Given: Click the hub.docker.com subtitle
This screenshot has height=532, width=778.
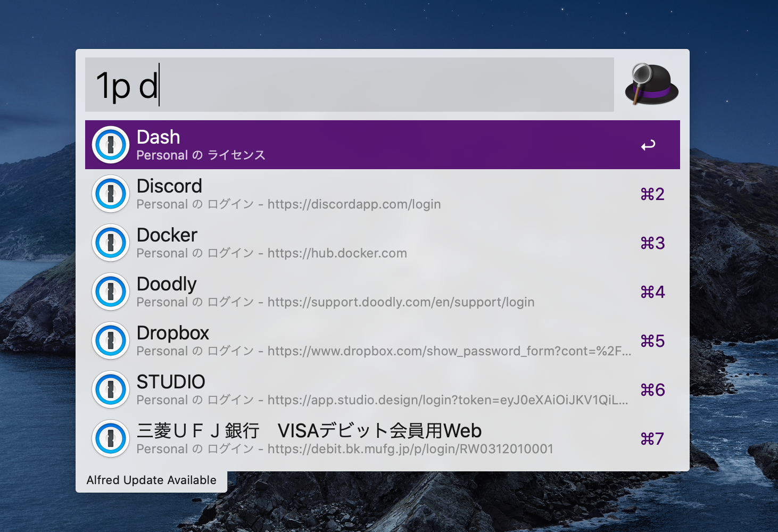Looking at the screenshot, I should pyautogui.click(x=272, y=253).
